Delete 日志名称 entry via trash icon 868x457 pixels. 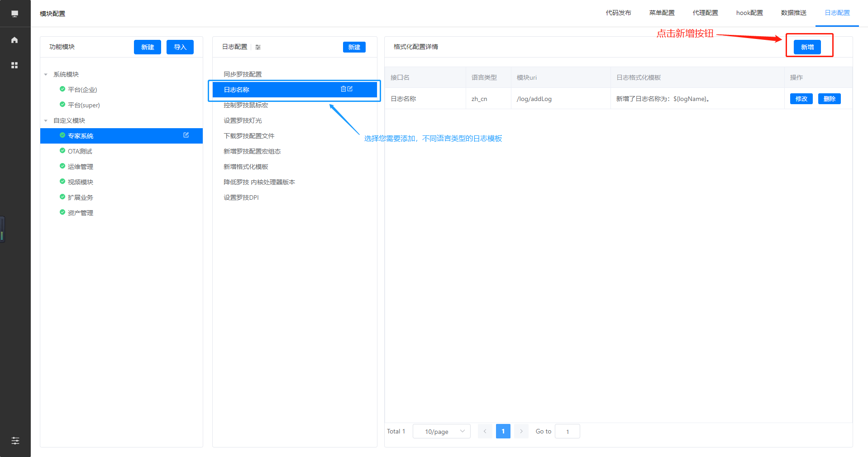(x=343, y=89)
